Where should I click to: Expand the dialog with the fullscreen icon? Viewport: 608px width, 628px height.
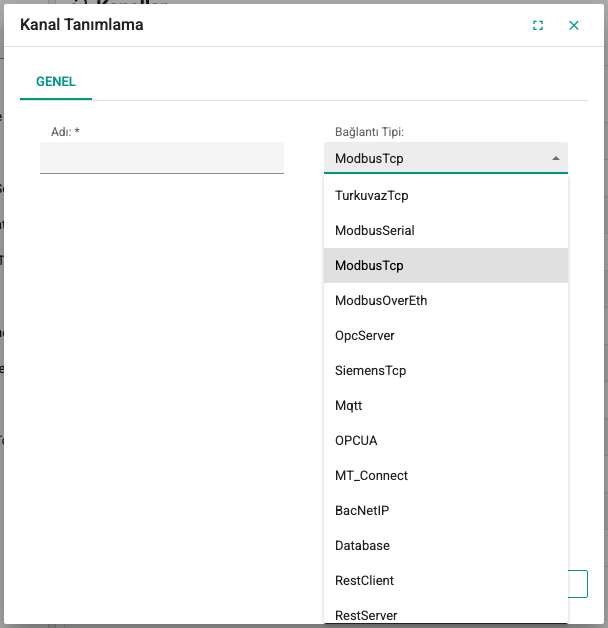point(538,25)
